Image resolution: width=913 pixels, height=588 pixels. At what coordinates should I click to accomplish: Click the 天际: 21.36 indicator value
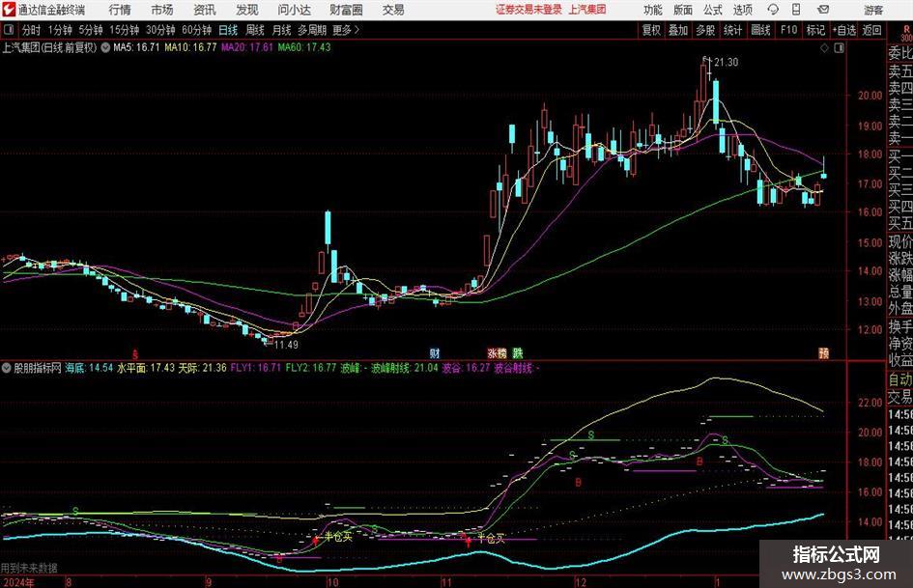pos(202,368)
